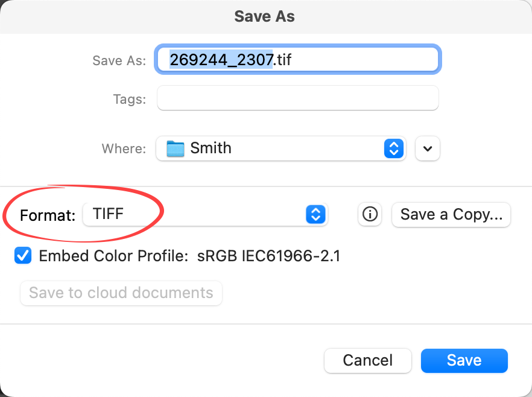This screenshot has height=397, width=532.
Task: Click the info icon next to Format
Action: 369,214
